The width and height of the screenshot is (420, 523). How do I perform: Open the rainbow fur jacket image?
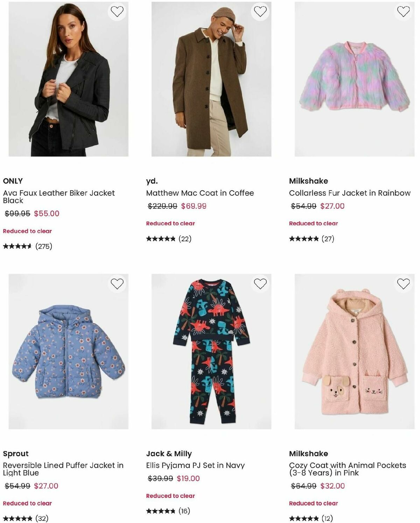(x=355, y=79)
